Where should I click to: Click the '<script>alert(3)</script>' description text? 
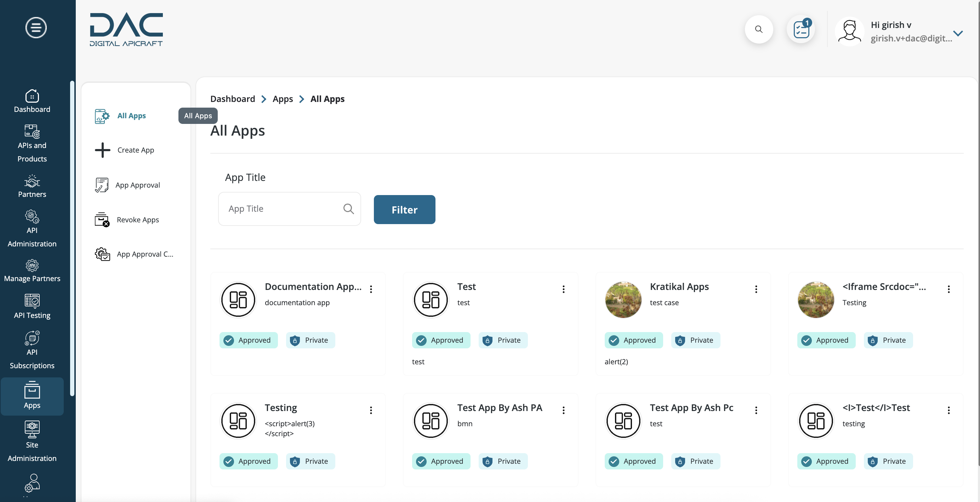289,428
